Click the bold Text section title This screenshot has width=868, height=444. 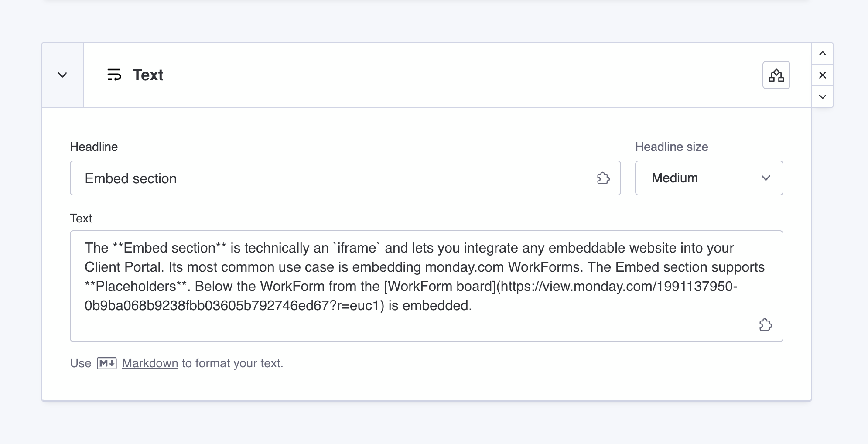click(148, 75)
